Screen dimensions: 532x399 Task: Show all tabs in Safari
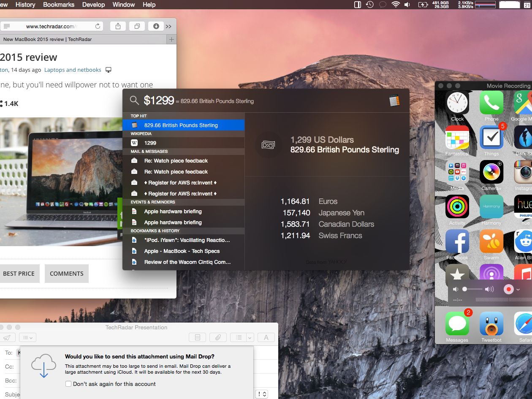click(x=137, y=26)
